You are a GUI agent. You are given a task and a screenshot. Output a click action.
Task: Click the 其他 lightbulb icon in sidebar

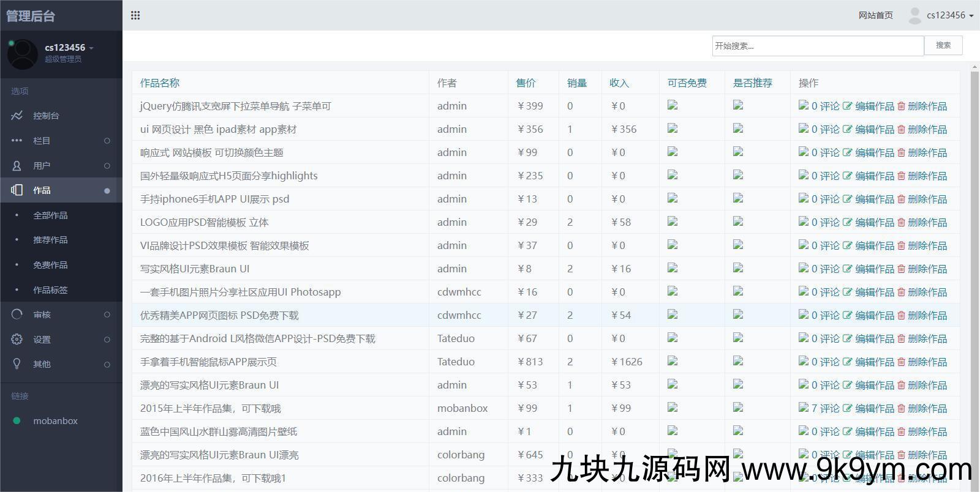click(x=17, y=364)
